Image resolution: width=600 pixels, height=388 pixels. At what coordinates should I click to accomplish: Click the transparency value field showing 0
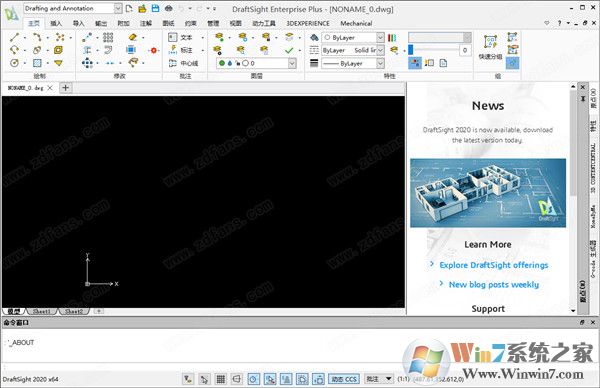click(465, 50)
